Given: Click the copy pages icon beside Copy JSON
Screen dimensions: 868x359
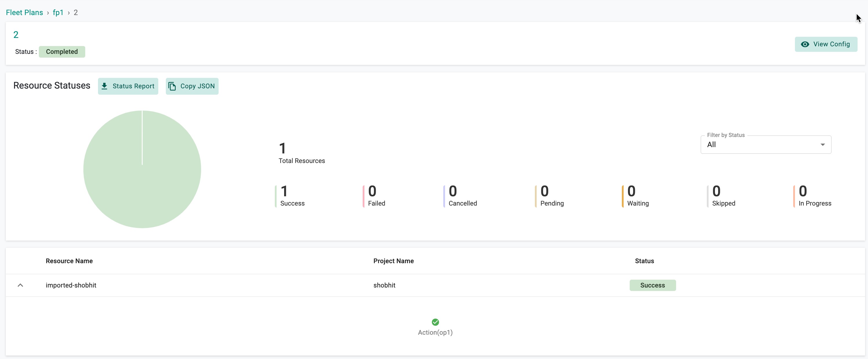Looking at the screenshot, I should tap(172, 86).
